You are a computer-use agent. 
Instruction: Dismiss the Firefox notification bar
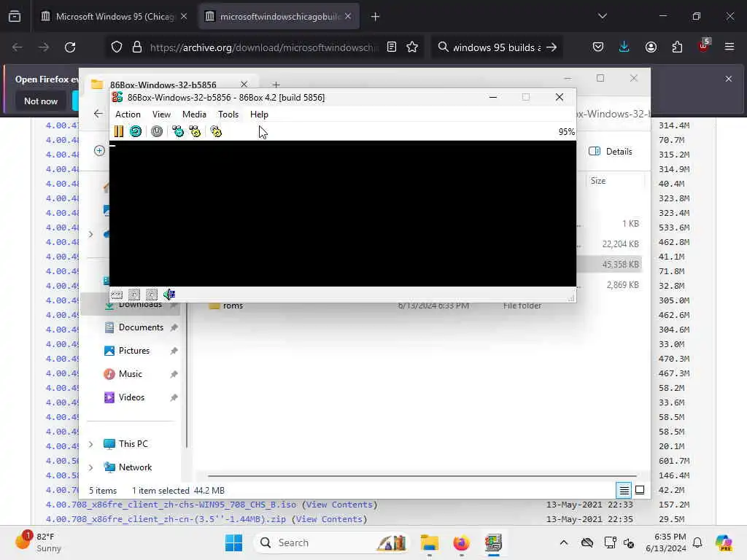click(729, 79)
